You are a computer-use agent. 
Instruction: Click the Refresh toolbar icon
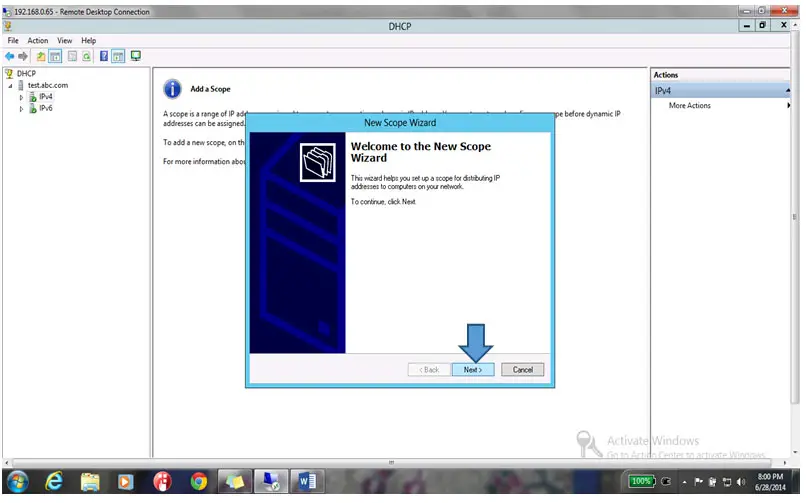click(87, 56)
